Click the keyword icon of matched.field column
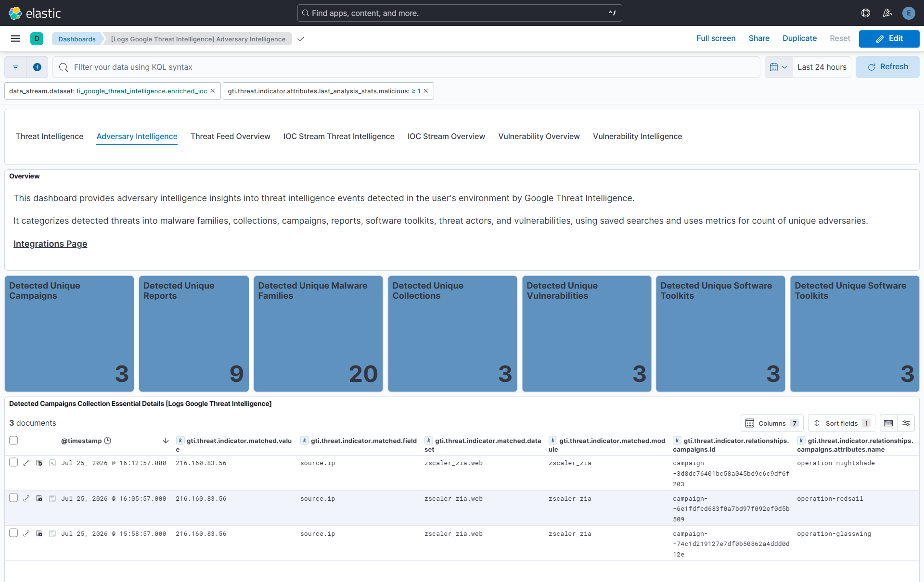Image resolution: width=924 pixels, height=582 pixels. (x=305, y=441)
